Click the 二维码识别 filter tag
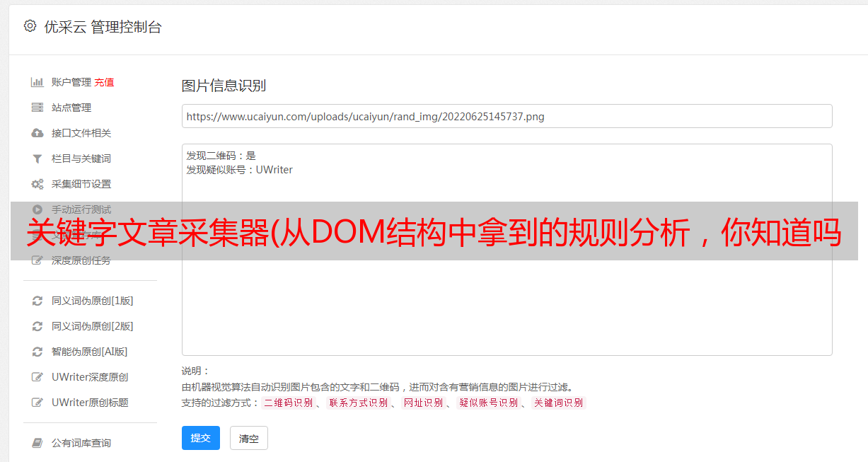Image resolution: width=868 pixels, height=462 pixels. (288, 403)
